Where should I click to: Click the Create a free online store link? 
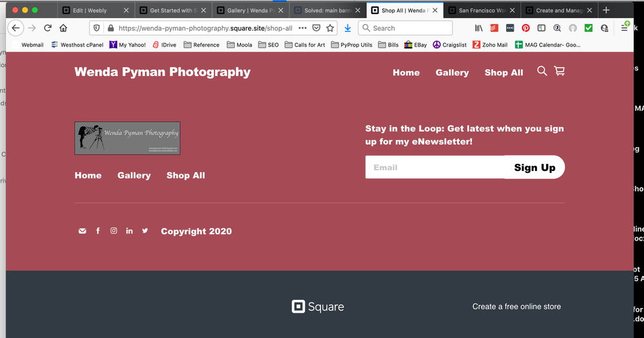click(x=516, y=306)
